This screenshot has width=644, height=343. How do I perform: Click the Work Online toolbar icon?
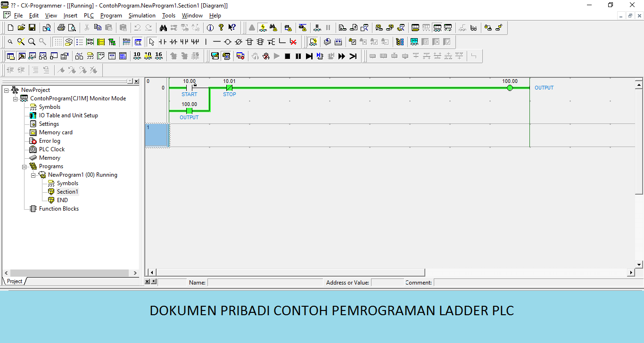[263, 27]
